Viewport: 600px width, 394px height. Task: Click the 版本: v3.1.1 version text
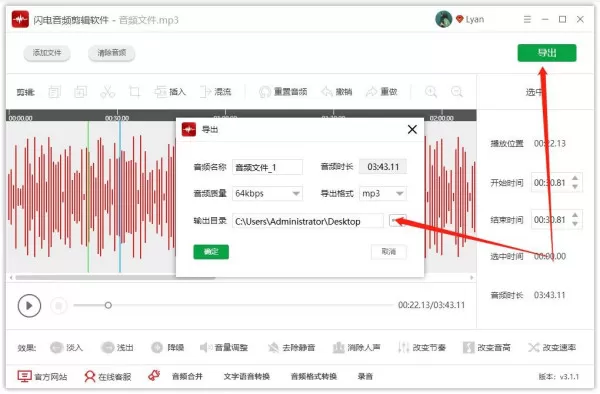[x=559, y=377]
